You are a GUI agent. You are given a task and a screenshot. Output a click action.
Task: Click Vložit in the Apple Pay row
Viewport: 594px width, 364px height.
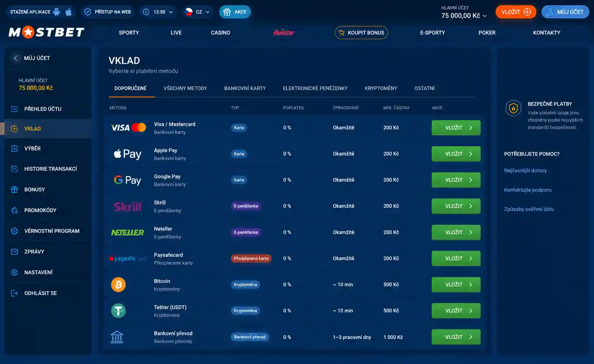pos(456,154)
